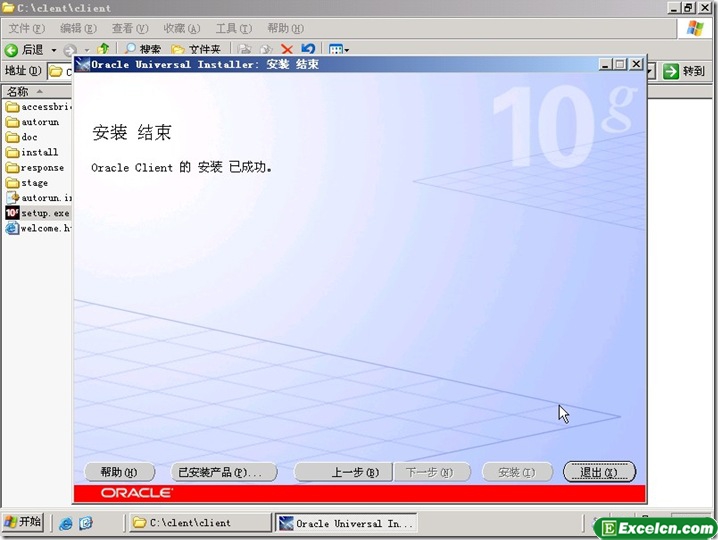Open the 收藏(A) menu

182,28
